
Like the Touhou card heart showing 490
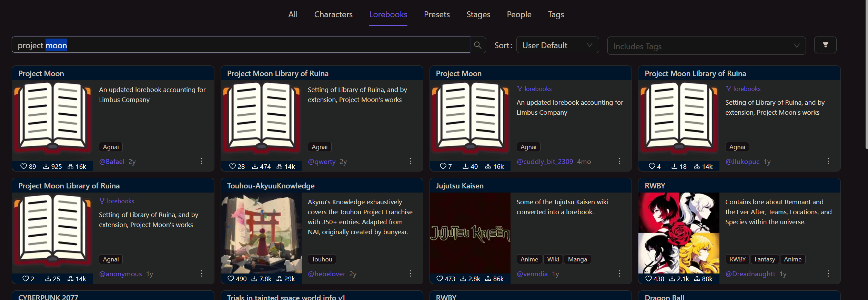tap(231, 279)
